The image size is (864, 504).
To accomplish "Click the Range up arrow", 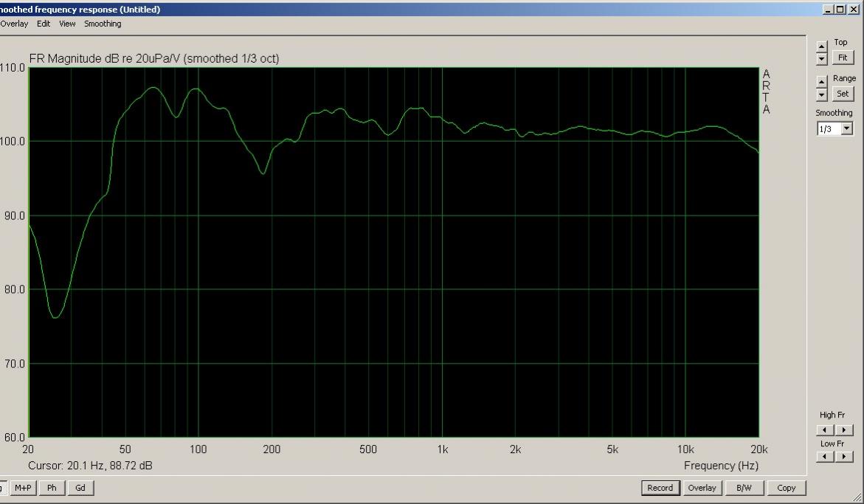I will click(821, 82).
